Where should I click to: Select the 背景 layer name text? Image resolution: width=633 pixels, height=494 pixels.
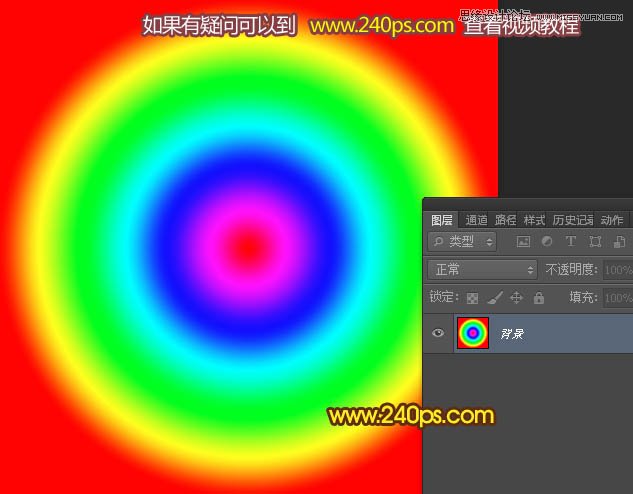(511, 334)
